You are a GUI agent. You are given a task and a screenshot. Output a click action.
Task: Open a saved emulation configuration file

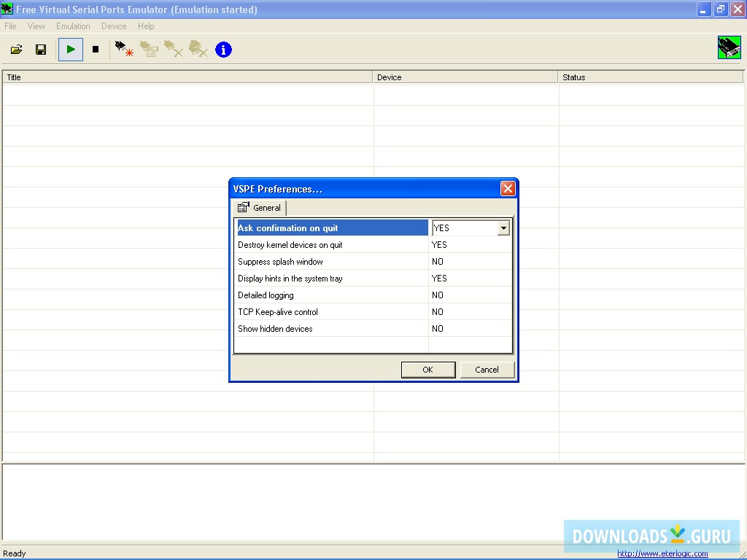(16, 49)
